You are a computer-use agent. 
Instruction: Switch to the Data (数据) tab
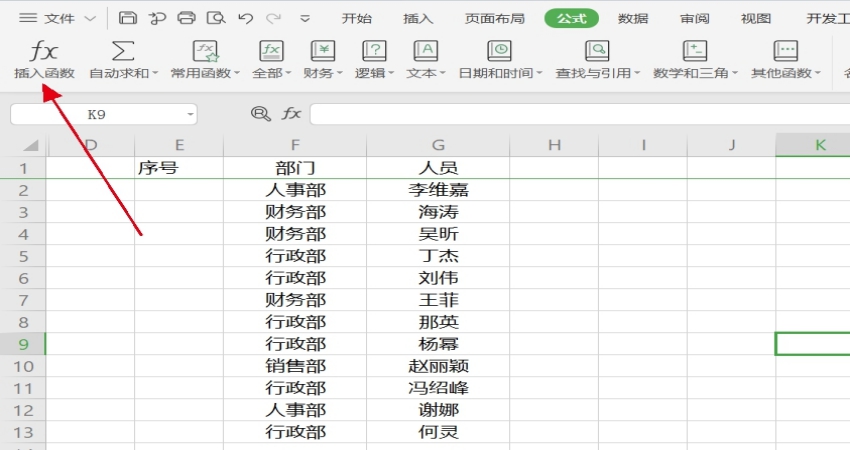coord(632,18)
